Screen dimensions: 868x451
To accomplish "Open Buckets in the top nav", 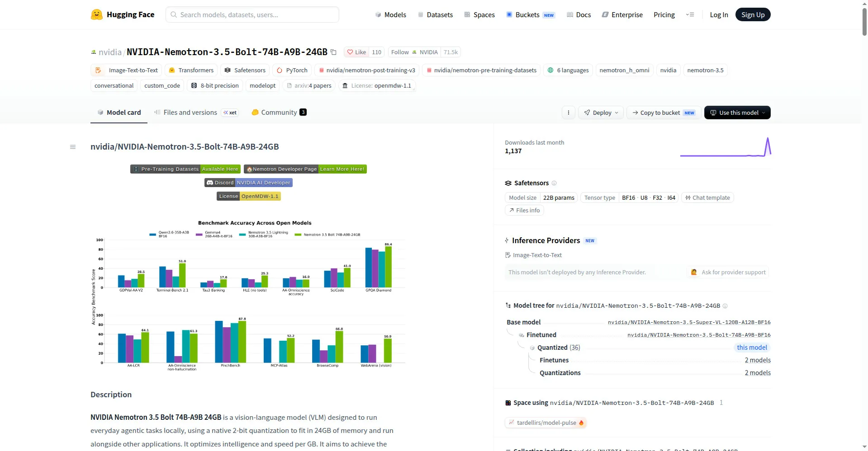I will tap(531, 14).
